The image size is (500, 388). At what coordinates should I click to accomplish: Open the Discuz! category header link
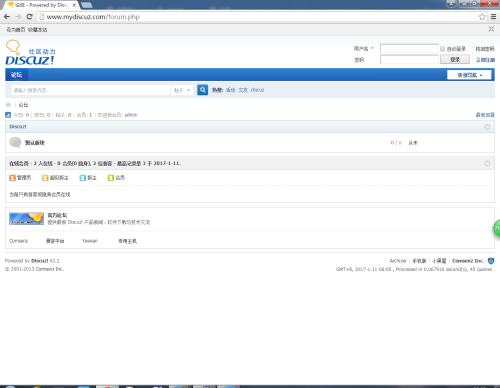click(x=18, y=127)
